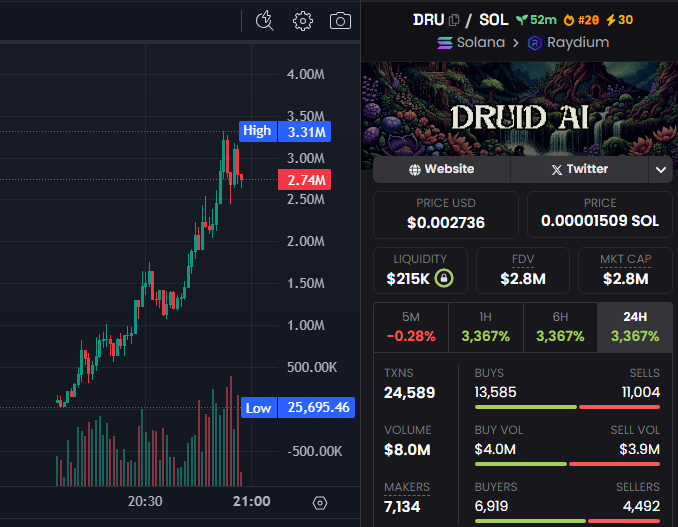The height and width of the screenshot is (527, 678).
Task: Click the 52m pair age sprout badge
Action: tap(536, 20)
